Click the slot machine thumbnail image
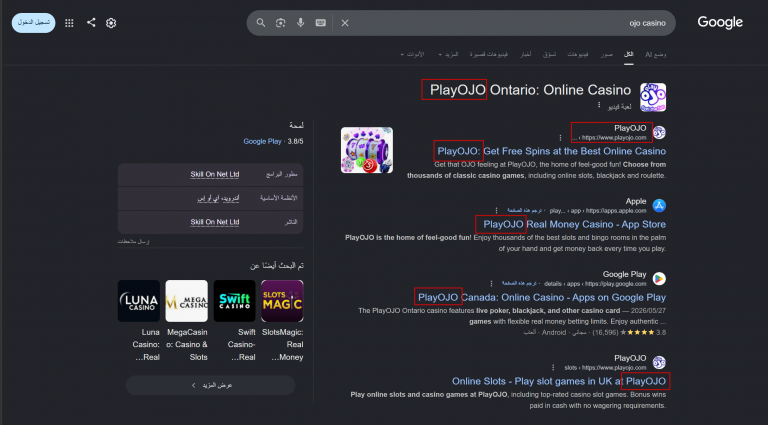 coord(367,150)
